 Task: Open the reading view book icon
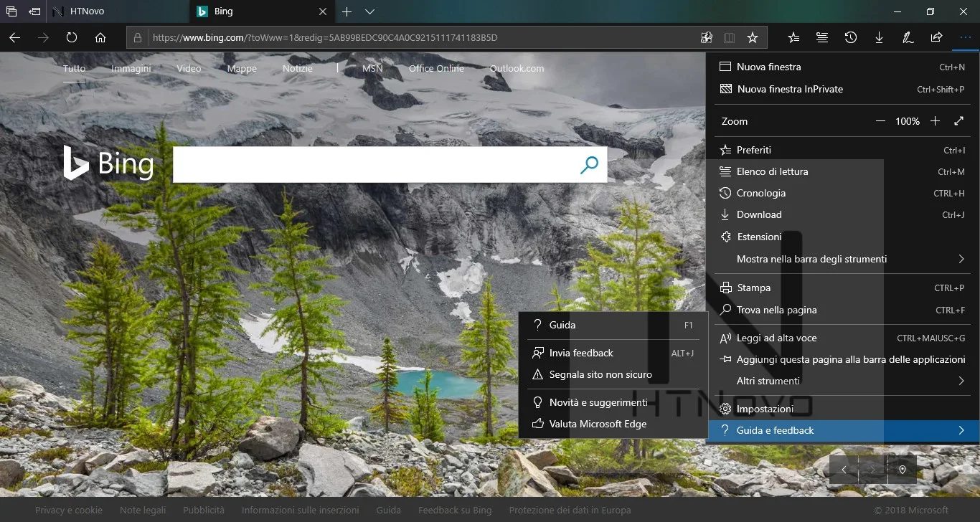pyautogui.click(x=729, y=37)
